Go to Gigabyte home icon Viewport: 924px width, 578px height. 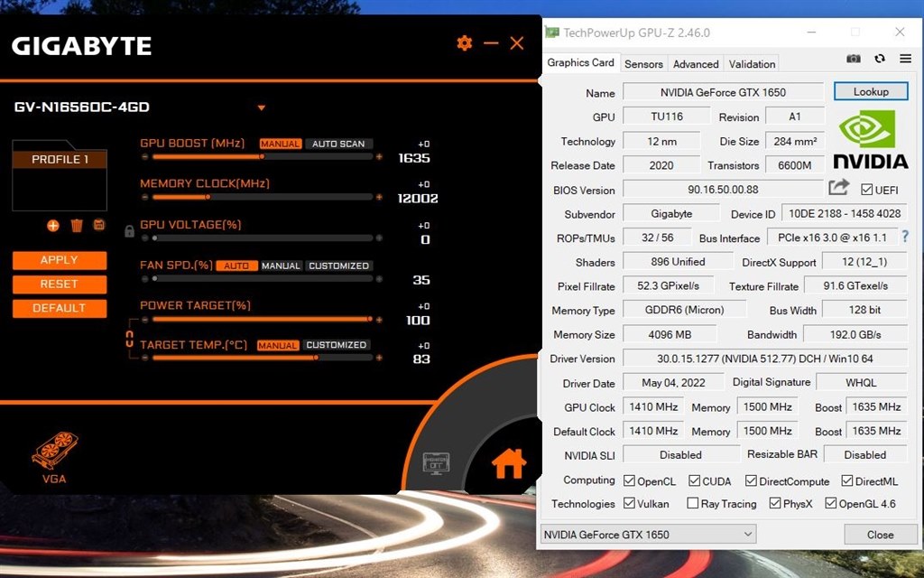coord(509,463)
